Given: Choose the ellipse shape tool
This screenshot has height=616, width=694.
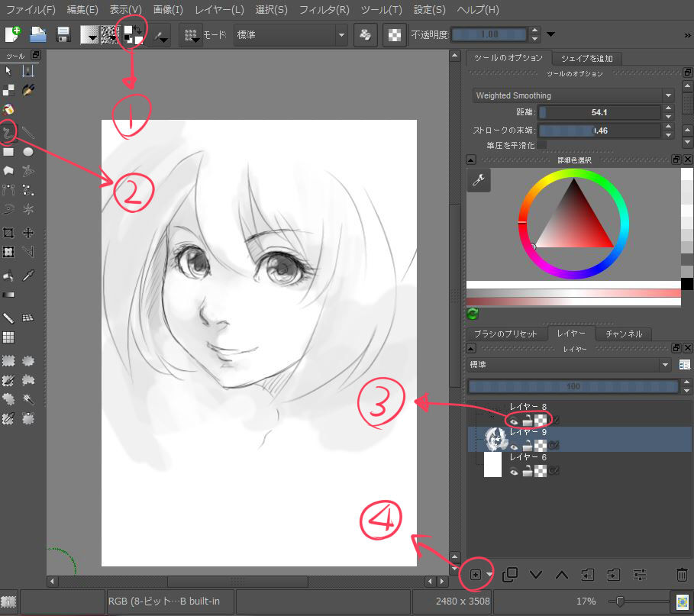Looking at the screenshot, I should point(28,151).
